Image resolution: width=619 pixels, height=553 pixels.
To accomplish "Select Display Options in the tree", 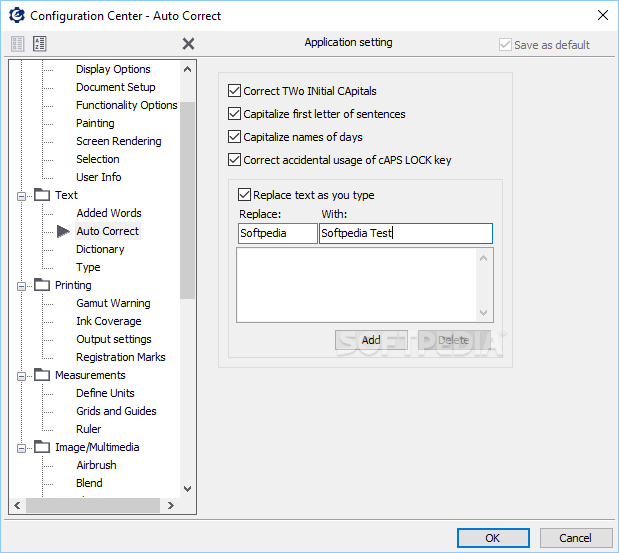I will coord(113,69).
